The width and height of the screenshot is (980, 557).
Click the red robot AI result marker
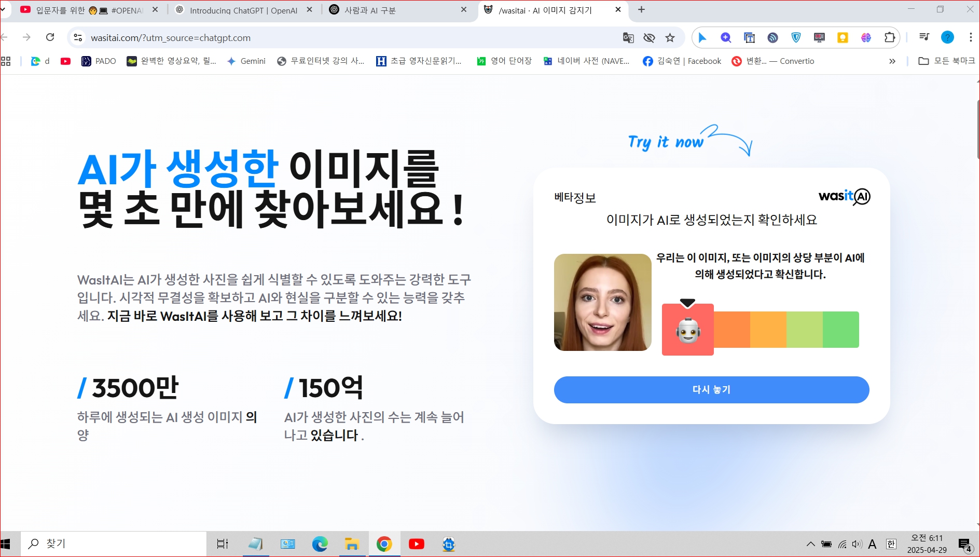pos(688,329)
